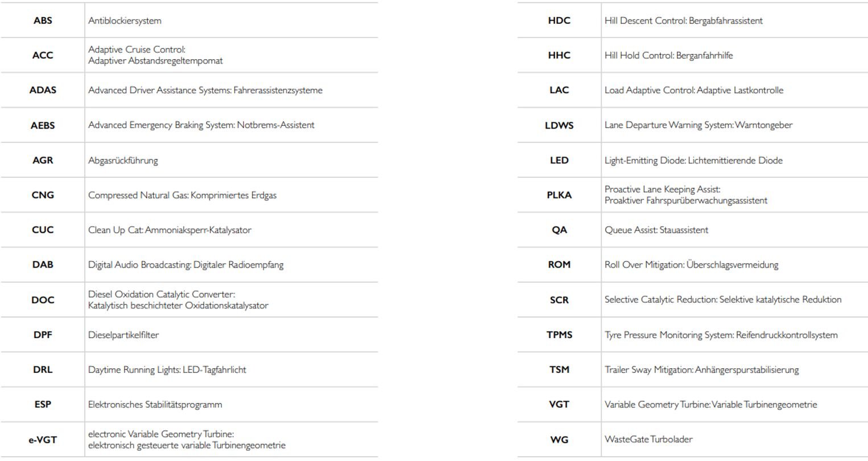Click the CNG abbreviation cell
This screenshot has height=461, width=868.
(x=43, y=195)
